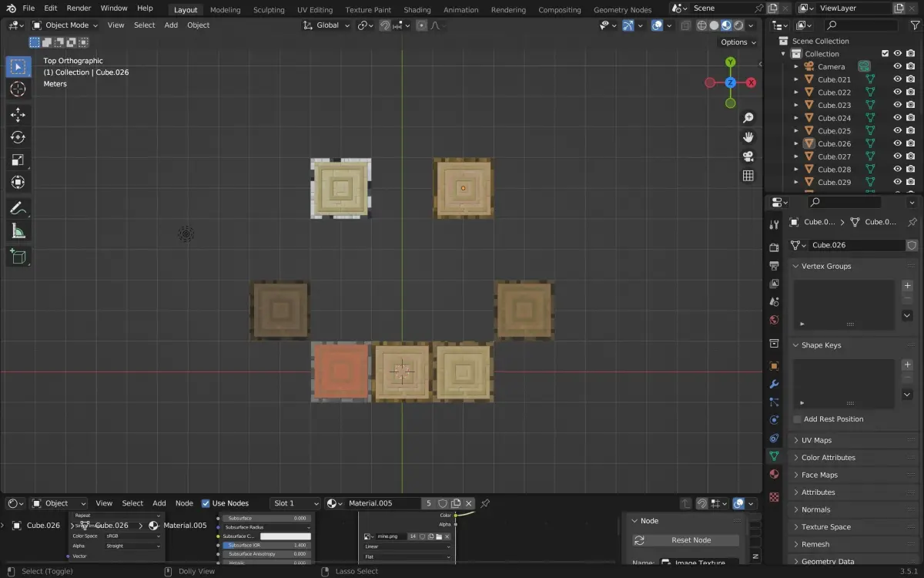Screen dimensions: 924x578
Task: Click the hand pan view gizmo
Action: [748, 137]
